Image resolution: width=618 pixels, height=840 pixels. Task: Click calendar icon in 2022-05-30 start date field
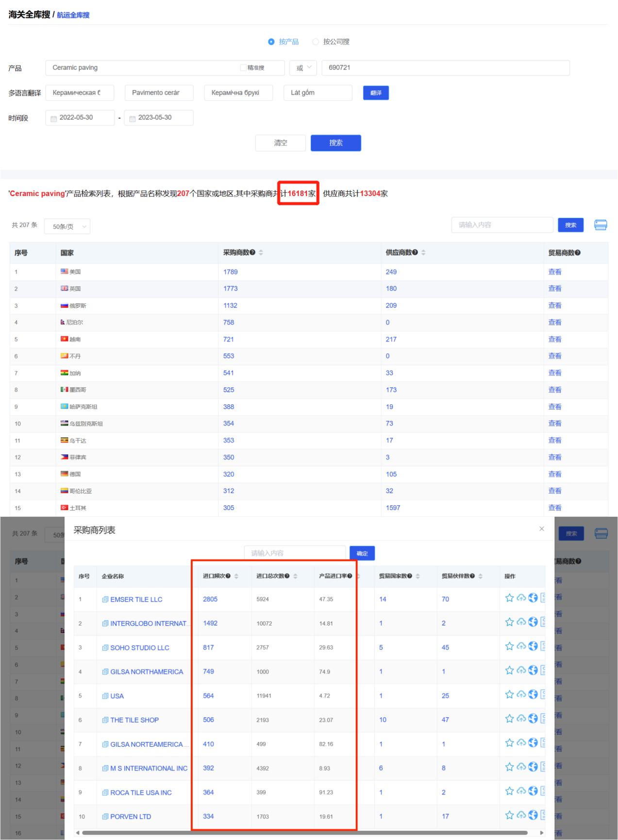(x=54, y=118)
